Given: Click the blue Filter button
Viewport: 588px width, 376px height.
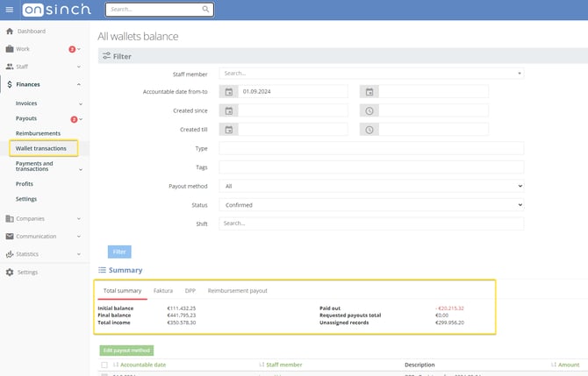Looking at the screenshot, I should click(119, 252).
